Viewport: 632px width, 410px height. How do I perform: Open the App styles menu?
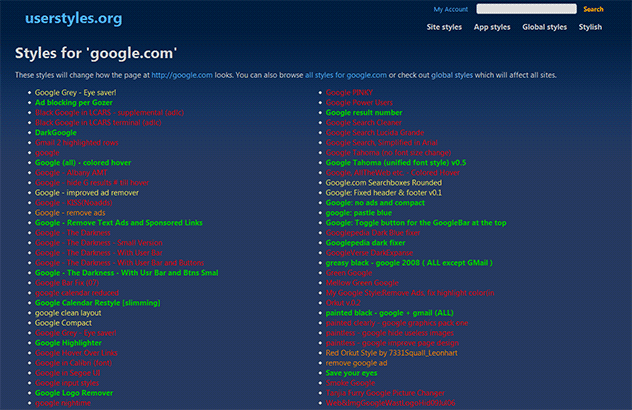(492, 27)
